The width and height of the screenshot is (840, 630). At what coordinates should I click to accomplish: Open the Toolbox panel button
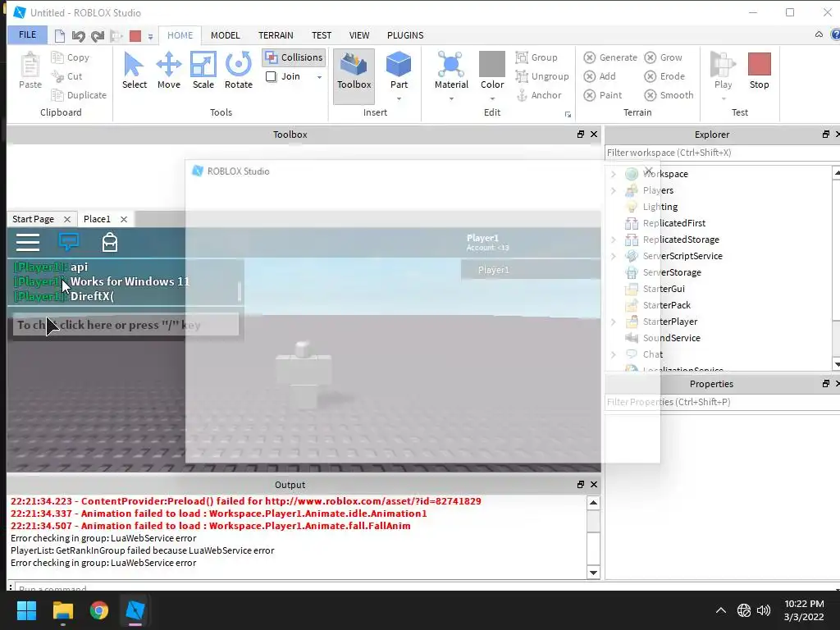[x=354, y=75]
